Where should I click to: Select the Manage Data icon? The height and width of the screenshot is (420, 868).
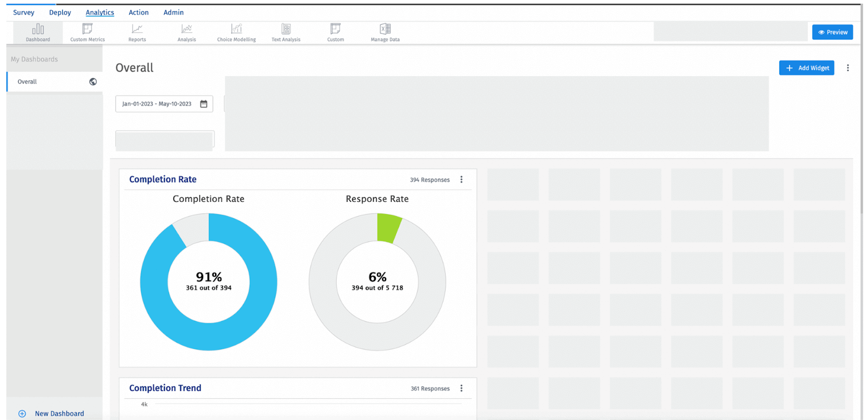pos(384,30)
